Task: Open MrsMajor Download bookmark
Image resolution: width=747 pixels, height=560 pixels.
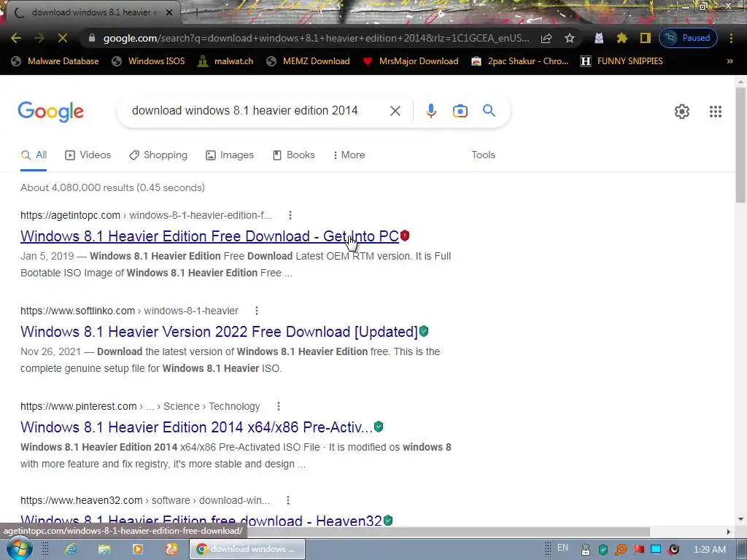Action: tap(410, 61)
